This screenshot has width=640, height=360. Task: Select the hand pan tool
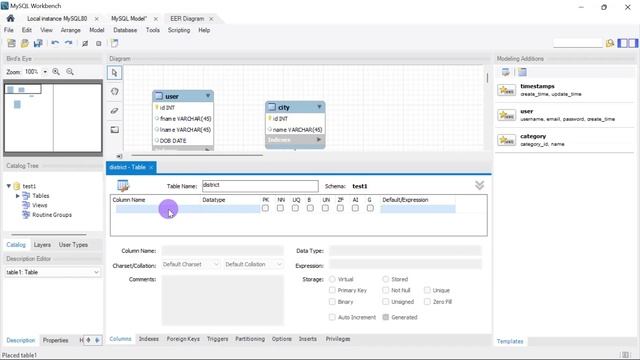[x=114, y=92]
